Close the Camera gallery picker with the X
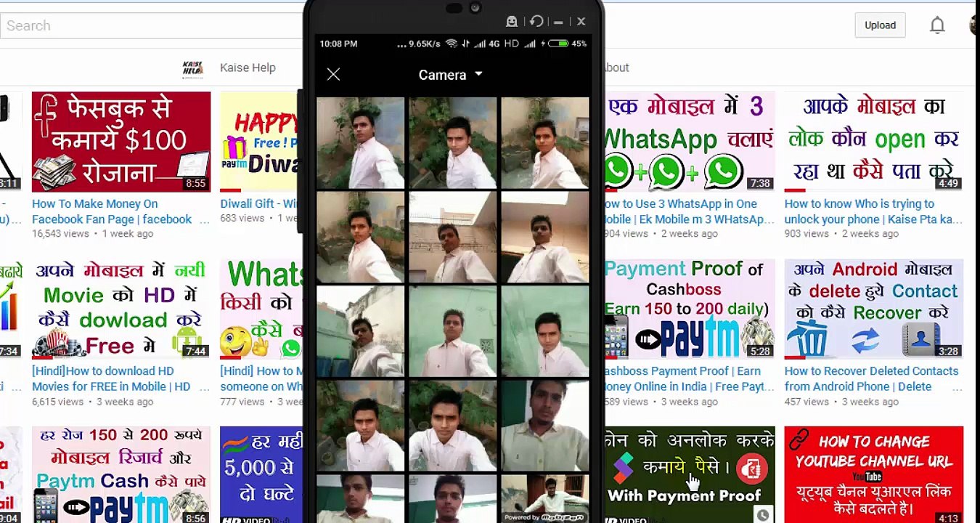 tap(333, 74)
